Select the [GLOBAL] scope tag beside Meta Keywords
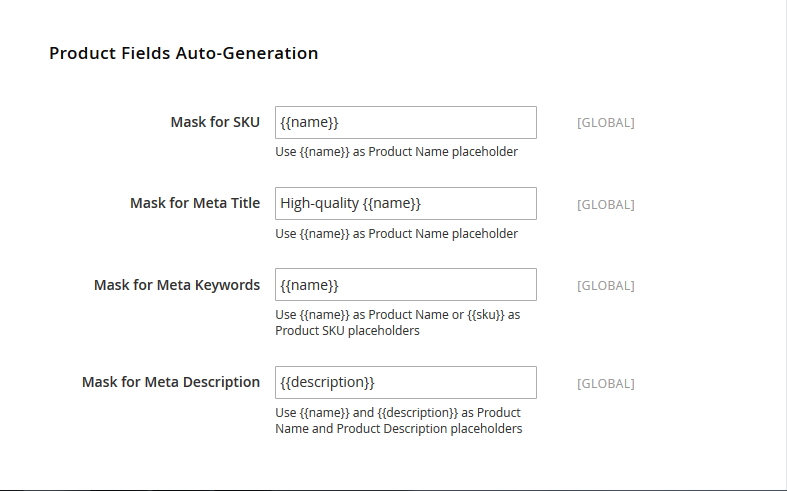The image size is (787, 491). pyautogui.click(x=605, y=285)
